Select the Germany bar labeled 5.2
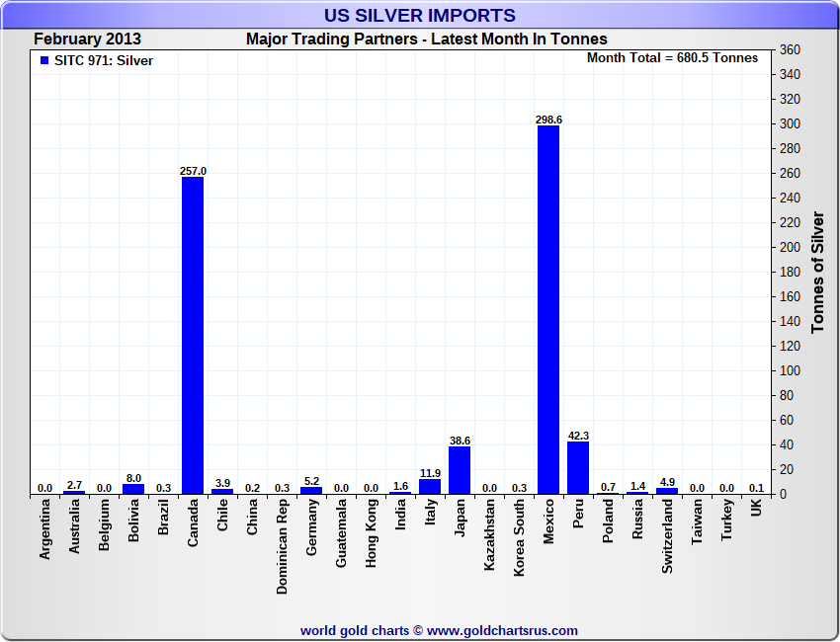Image resolution: width=840 pixels, height=642 pixels. [311, 491]
